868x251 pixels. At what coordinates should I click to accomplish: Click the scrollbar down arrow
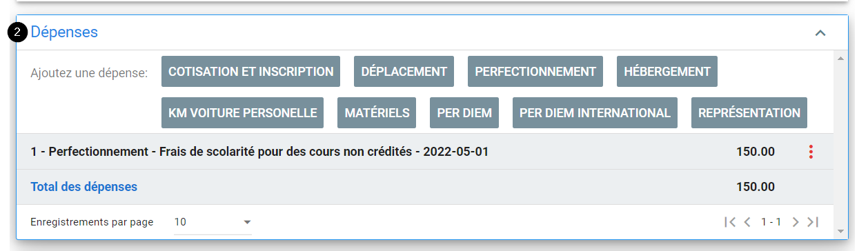pyautogui.click(x=840, y=231)
